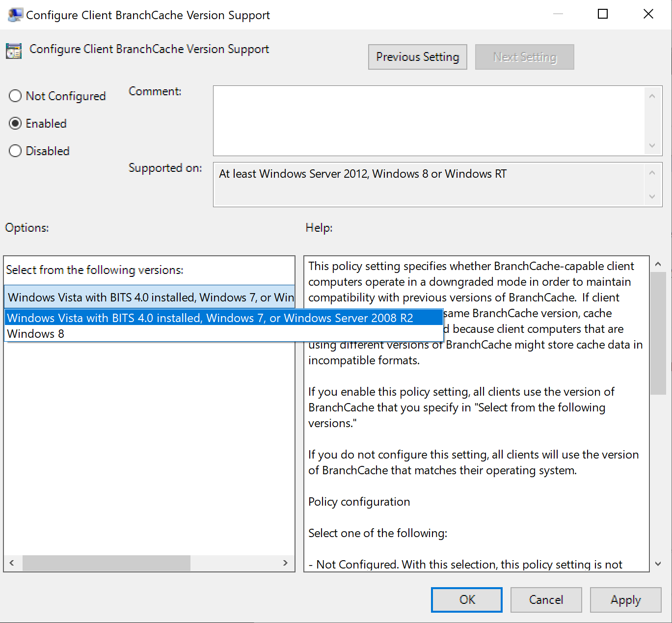672x623 pixels.
Task: Maximize the policy dialog window
Action: (x=603, y=14)
